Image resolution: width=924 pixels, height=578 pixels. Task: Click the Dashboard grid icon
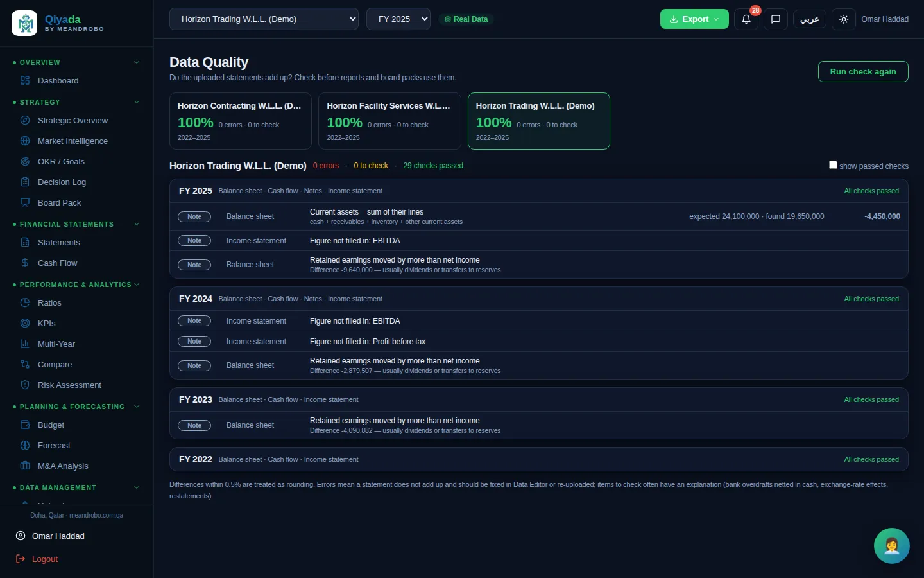click(x=25, y=81)
